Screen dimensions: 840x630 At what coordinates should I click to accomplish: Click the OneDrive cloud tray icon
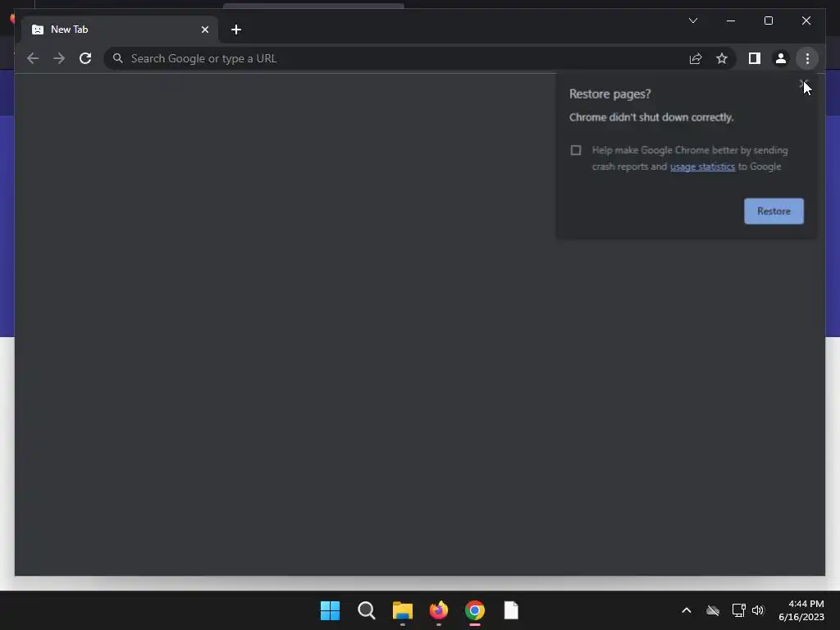tap(713, 610)
